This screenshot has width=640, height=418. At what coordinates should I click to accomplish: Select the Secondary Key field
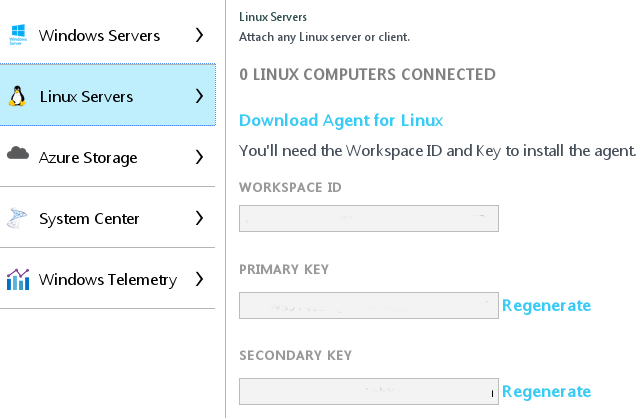tap(369, 391)
